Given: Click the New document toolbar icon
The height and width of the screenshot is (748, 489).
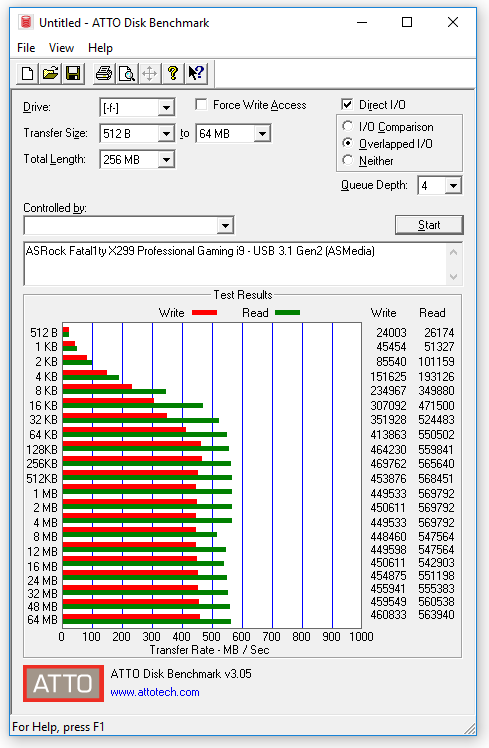Looking at the screenshot, I should point(28,73).
